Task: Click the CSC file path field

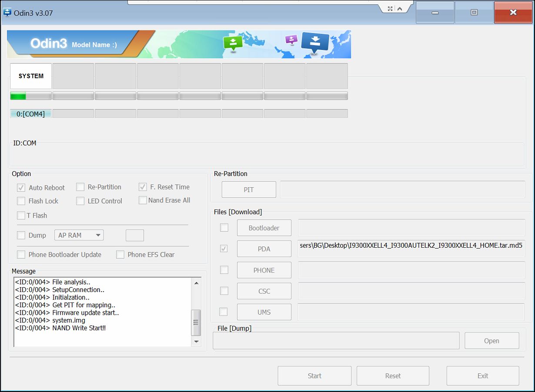Action: 411,291
